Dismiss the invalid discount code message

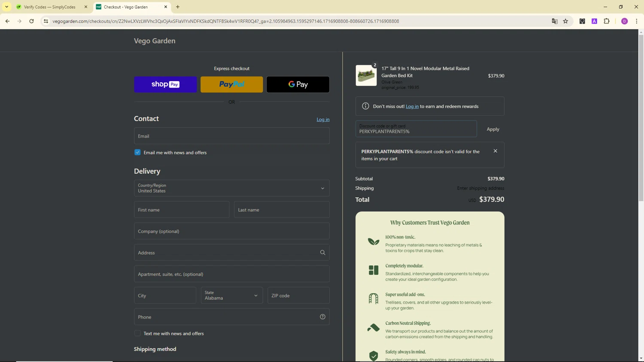tap(495, 151)
